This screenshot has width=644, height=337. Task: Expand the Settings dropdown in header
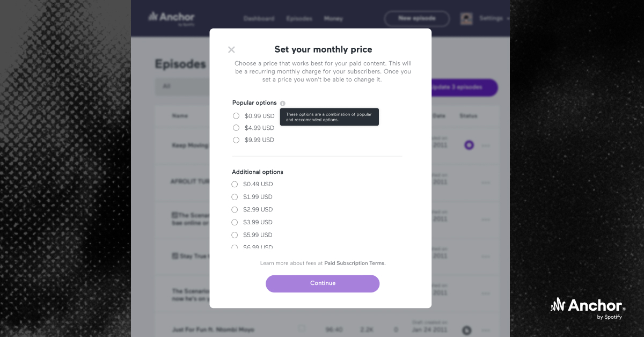pyautogui.click(x=494, y=18)
